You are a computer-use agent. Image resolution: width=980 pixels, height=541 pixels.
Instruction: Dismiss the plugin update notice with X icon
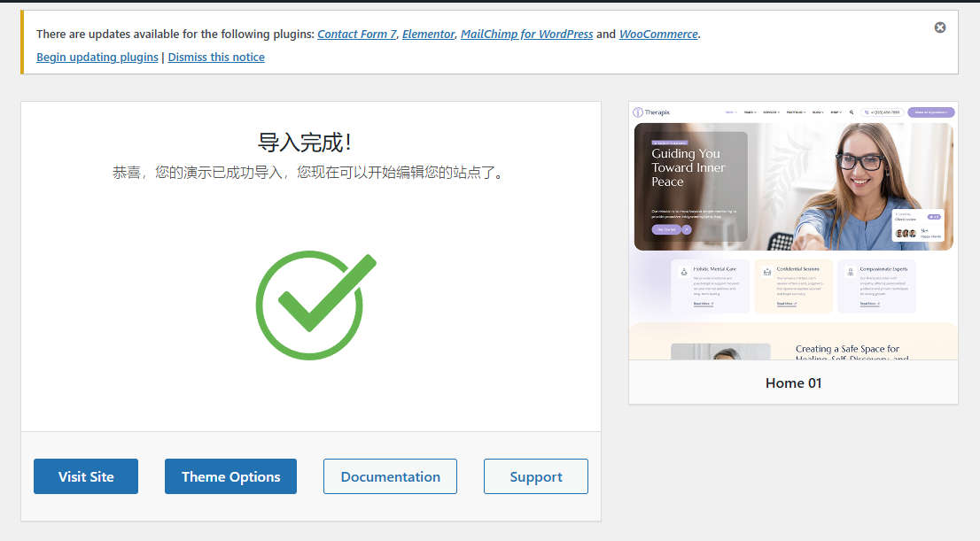[939, 27]
